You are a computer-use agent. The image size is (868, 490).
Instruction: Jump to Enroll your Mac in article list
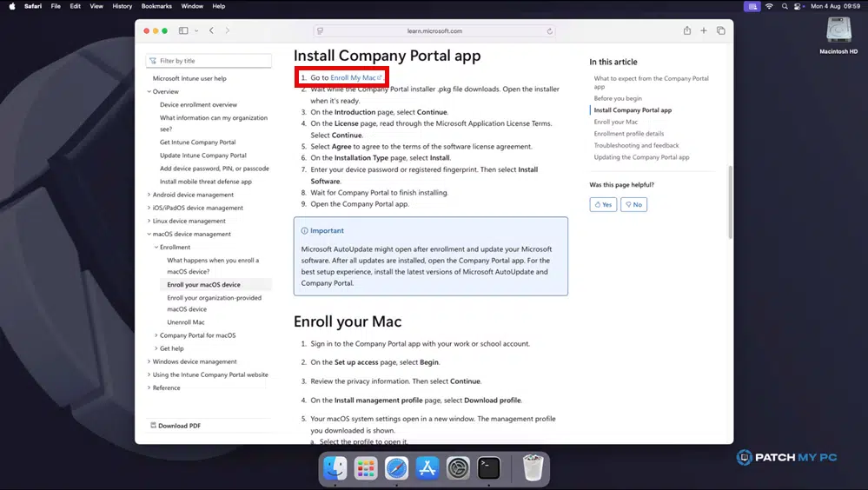point(615,122)
